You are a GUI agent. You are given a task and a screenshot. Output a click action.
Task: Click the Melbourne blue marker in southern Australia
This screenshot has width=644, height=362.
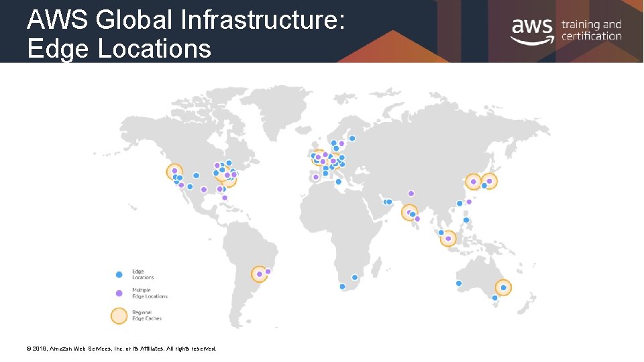(495, 298)
